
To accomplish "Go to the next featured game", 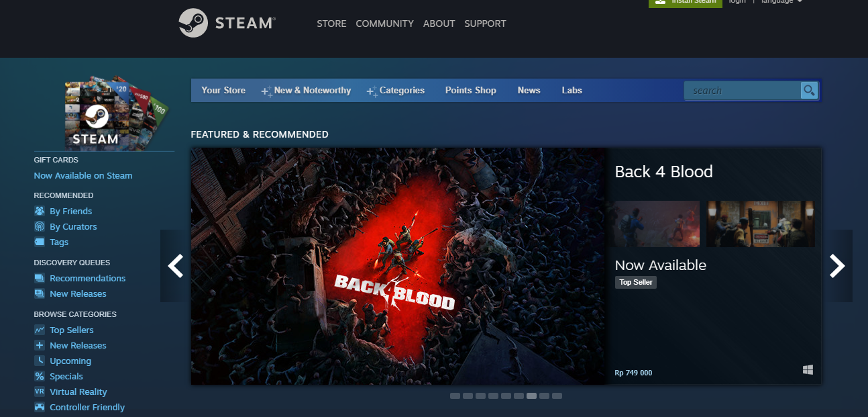I will coord(837,266).
